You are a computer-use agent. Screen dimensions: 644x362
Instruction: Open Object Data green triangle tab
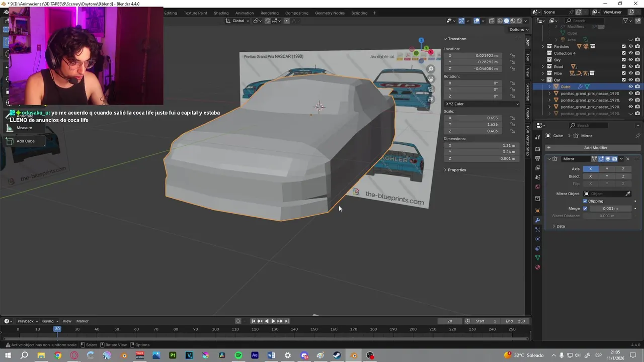(x=537, y=257)
